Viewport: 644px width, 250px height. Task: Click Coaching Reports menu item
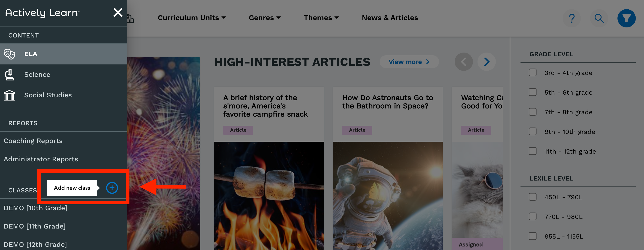point(33,140)
